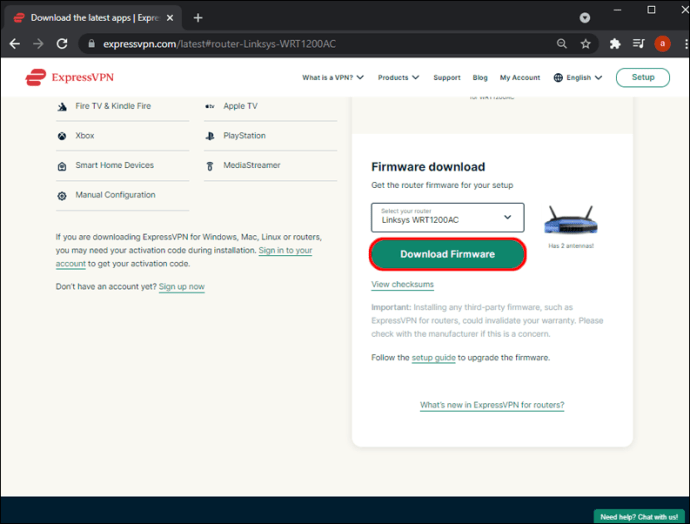690x524 pixels.
Task: Open View checksums link
Action: pyautogui.click(x=402, y=284)
